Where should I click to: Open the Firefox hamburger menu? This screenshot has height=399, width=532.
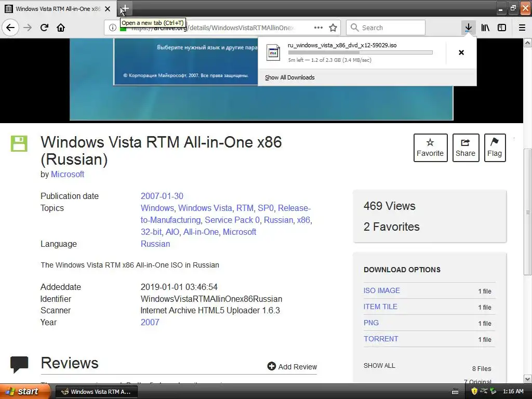tap(522, 28)
